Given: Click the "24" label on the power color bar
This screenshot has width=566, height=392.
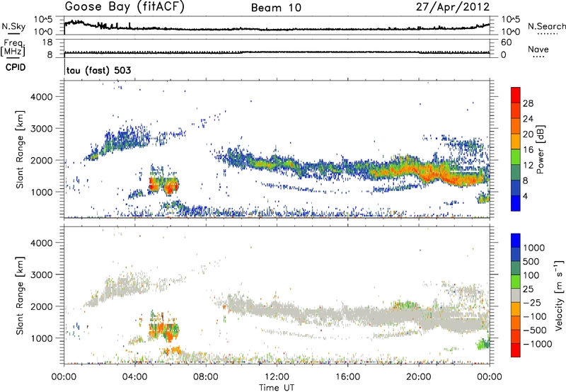Looking at the screenshot, I should (x=528, y=119).
